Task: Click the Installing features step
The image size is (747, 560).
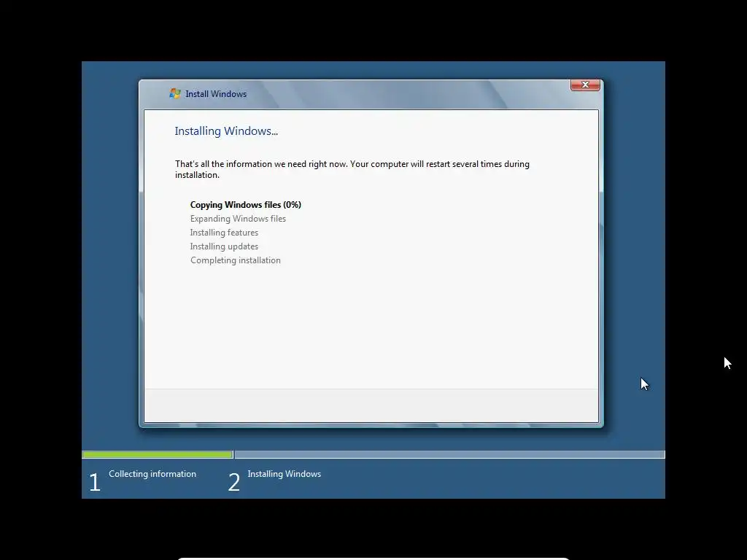Action: (x=225, y=233)
